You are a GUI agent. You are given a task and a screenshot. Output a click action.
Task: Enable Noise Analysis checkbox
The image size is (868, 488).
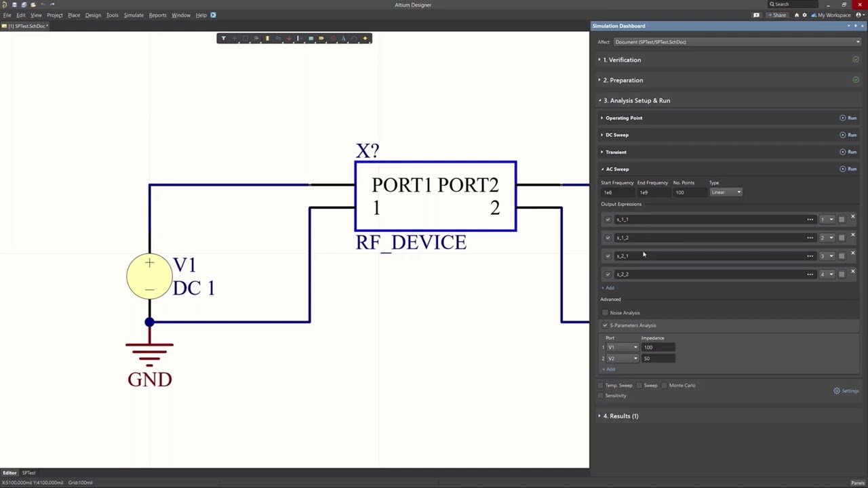(x=606, y=313)
